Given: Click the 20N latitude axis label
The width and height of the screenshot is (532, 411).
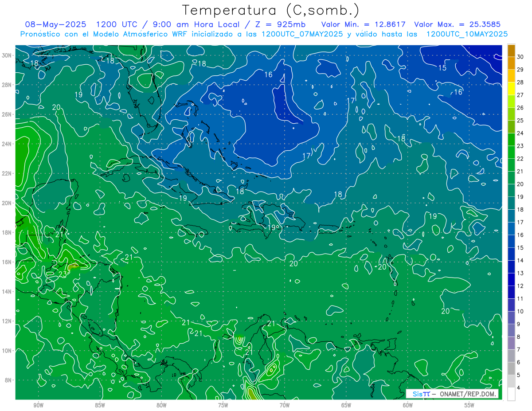Looking at the screenshot, I should click(x=7, y=203).
